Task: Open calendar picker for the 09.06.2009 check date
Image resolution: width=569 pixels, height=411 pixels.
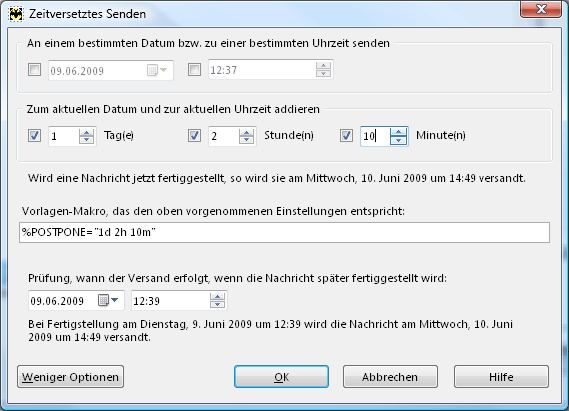Action: click(103, 300)
